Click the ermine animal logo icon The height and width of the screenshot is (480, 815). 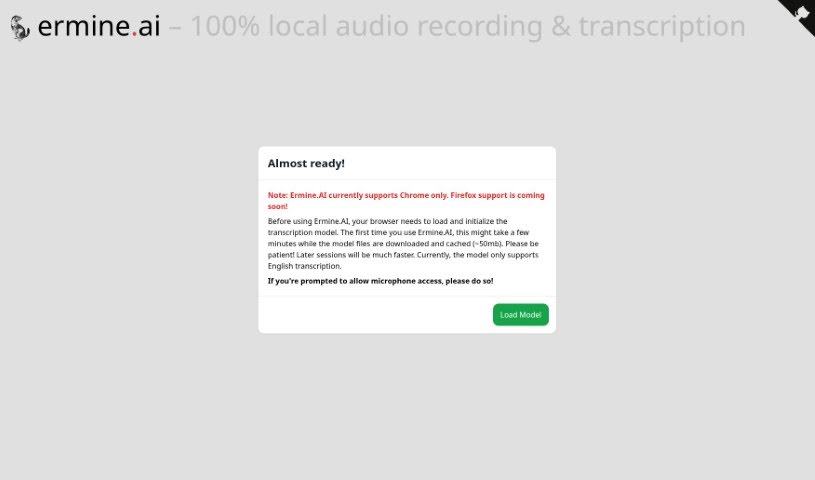click(20, 28)
